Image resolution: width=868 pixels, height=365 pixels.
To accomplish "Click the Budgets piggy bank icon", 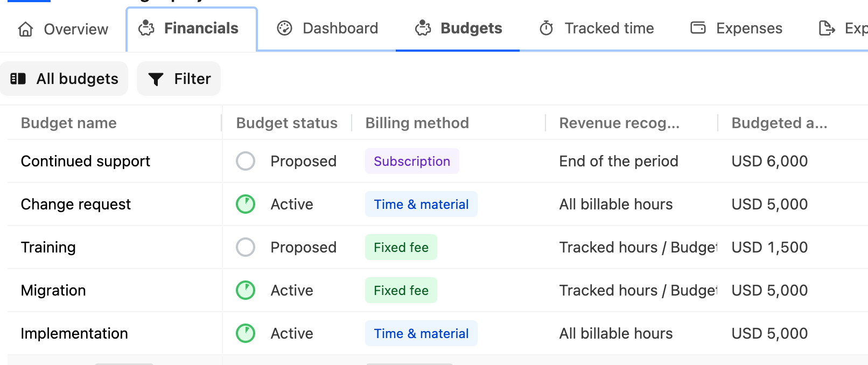I will (x=423, y=28).
